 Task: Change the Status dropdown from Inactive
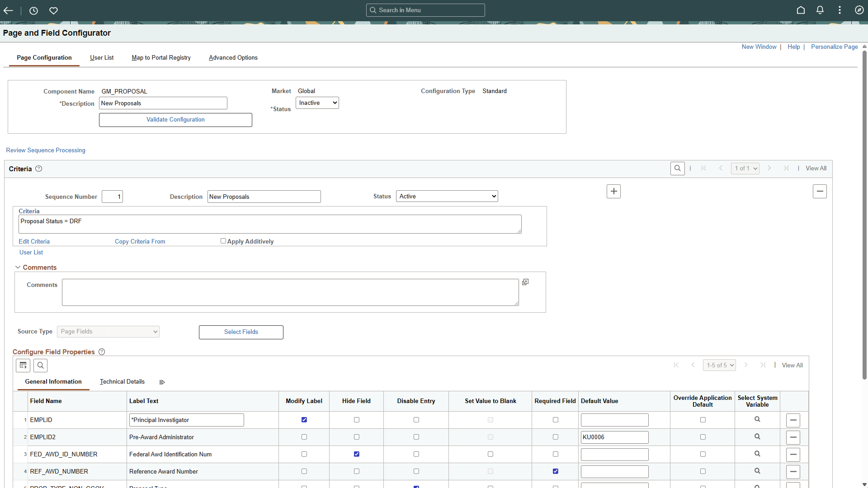coord(317,103)
